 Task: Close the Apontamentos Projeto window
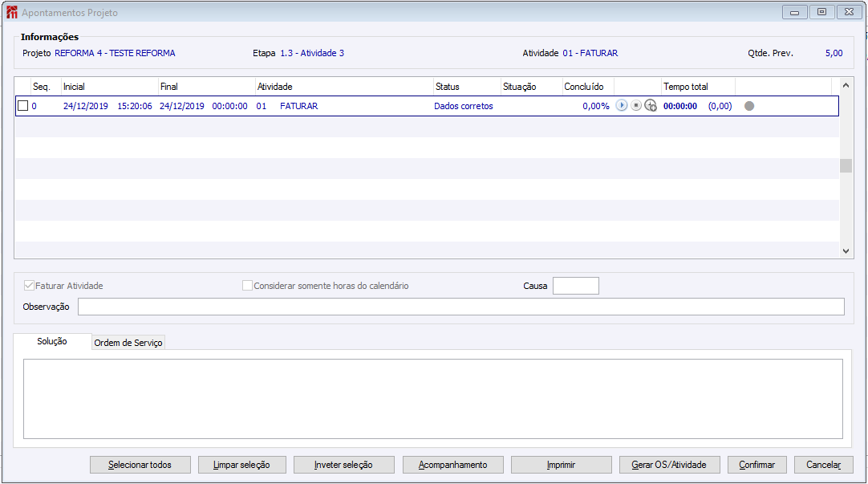[849, 12]
